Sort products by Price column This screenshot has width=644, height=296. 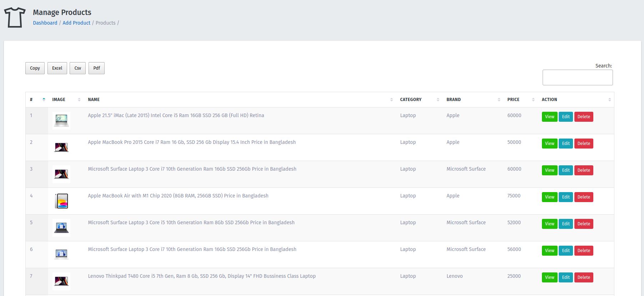click(x=533, y=100)
